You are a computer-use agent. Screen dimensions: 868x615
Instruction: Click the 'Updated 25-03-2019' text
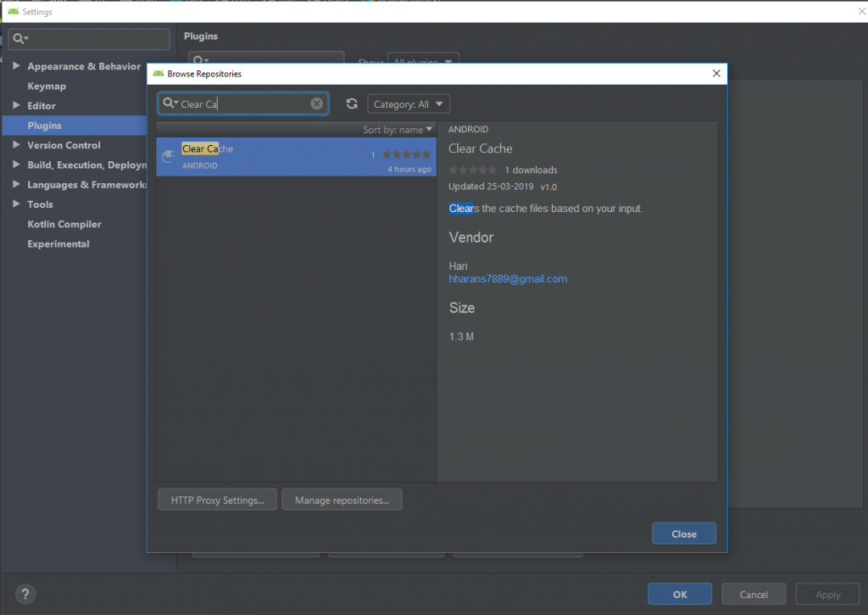coord(491,186)
